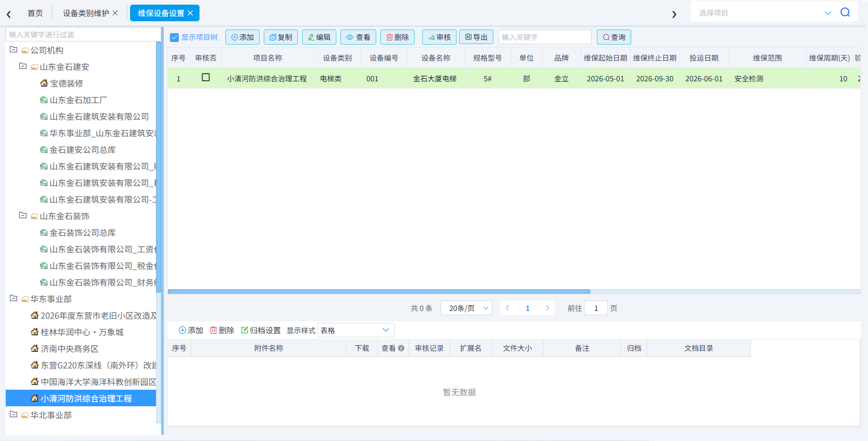Viewport: 868px width, 441px height.
Task: Open 归档设置 archive settings
Action: coord(261,331)
